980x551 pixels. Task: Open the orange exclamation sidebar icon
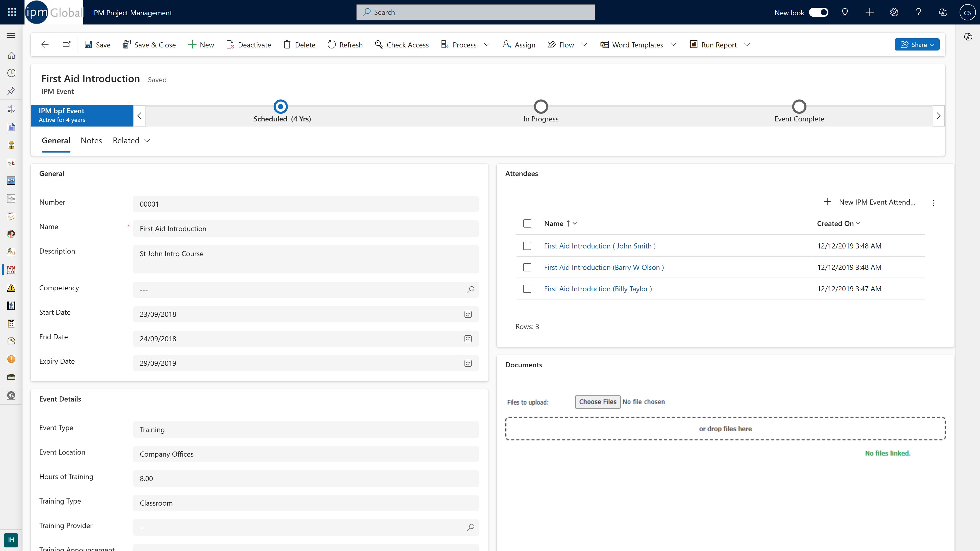11,359
